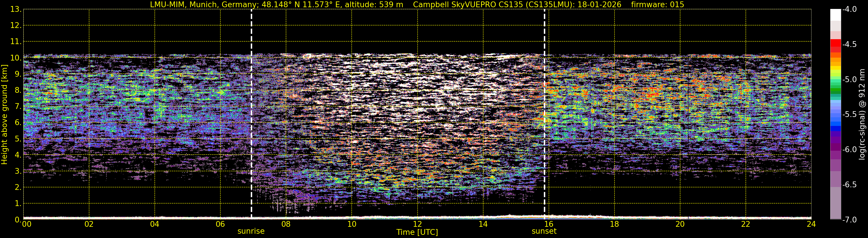
Task: Click the sunrise label below the axis
Action: 251,231
